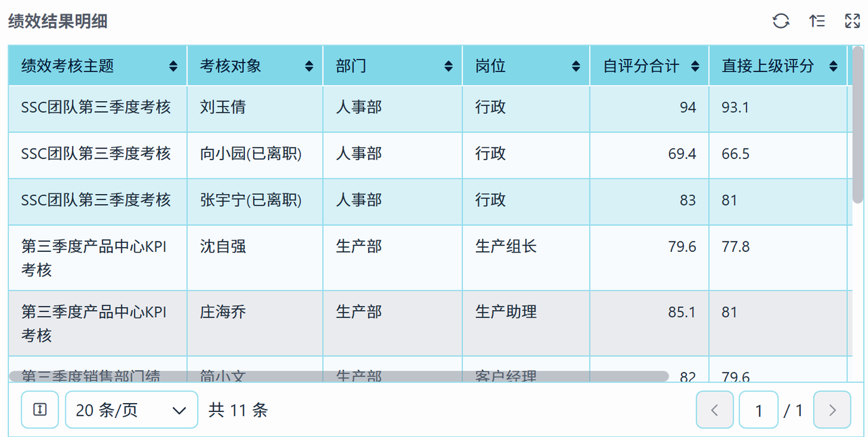Sort by 部门 column arrows
868x437 pixels.
[x=449, y=66]
